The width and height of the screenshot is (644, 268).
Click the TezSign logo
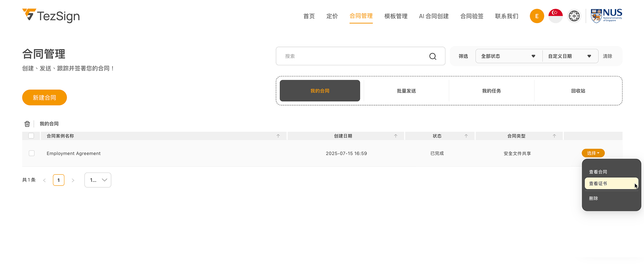click(51, 16)
